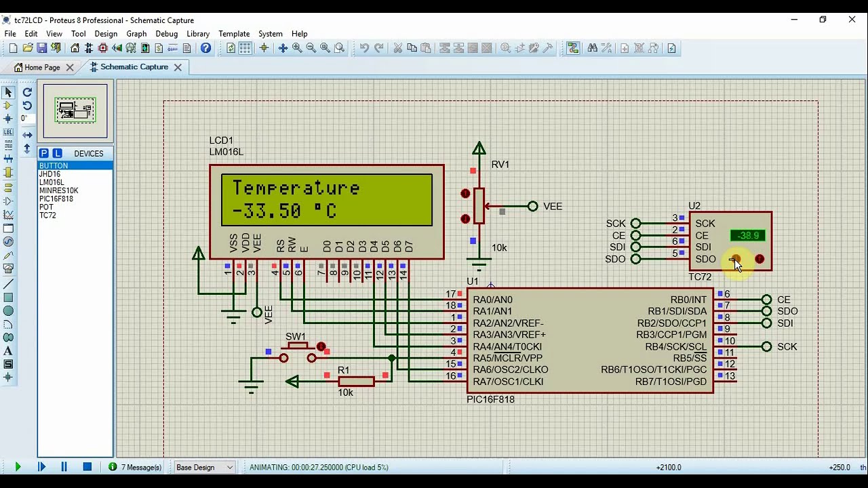Toggle horizontal X-mirror reflection
This screenshot has height=488, width=868.
point(27,135)
